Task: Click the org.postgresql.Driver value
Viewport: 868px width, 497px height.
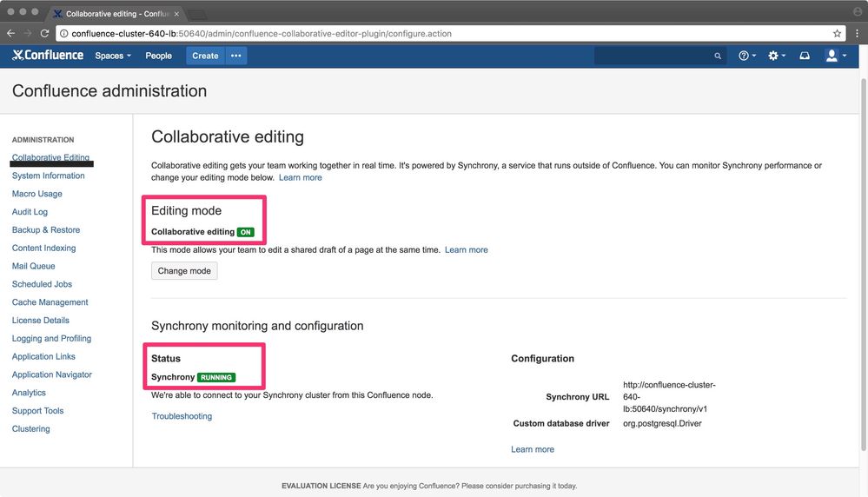Action: (662, 423)
